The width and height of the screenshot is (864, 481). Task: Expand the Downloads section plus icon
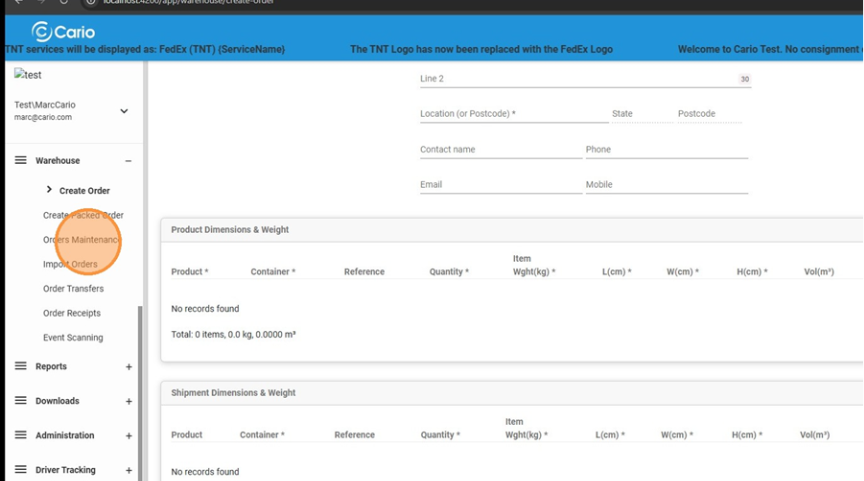[128, 402]
